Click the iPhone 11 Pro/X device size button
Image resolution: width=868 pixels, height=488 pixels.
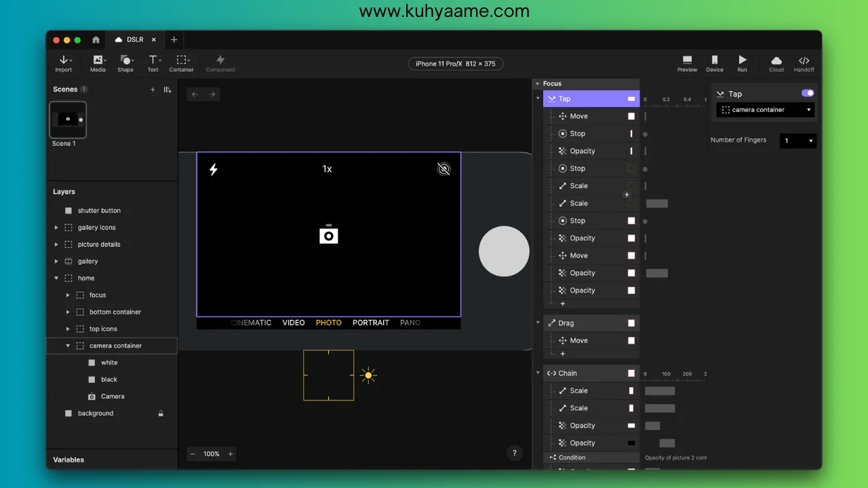tap(456, 64)
